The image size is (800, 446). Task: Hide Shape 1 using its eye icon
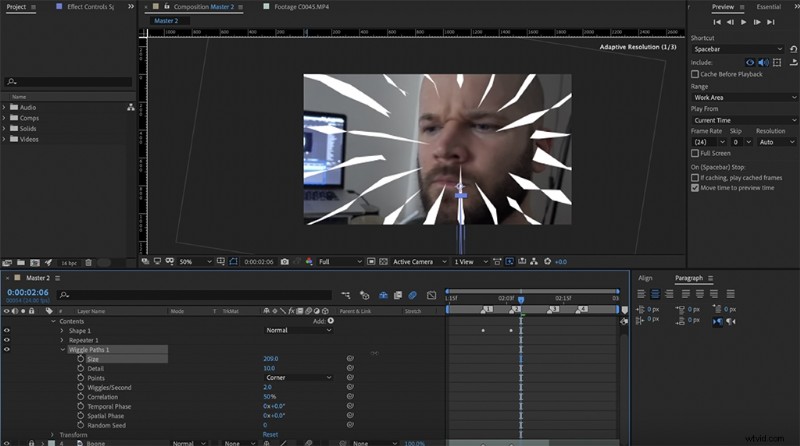pyautogui.click(x=7, y=331)
